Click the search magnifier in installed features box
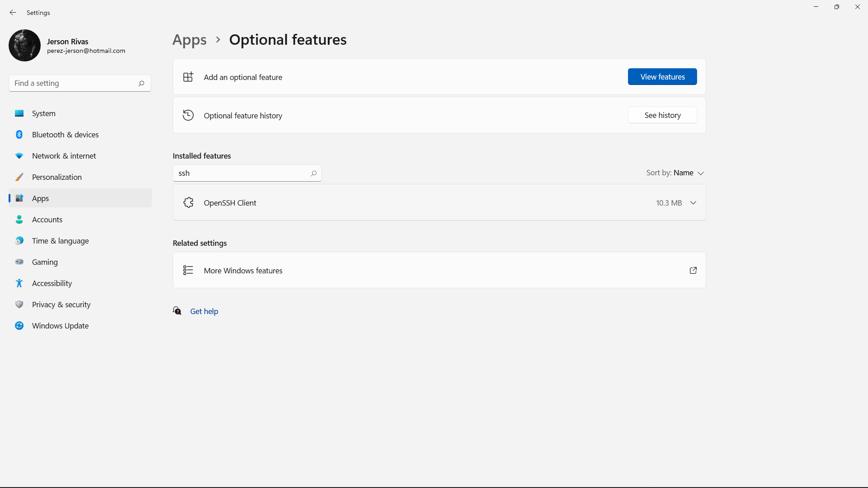The height and width of the screenshot is (488, 868). [x=314, y=174]
